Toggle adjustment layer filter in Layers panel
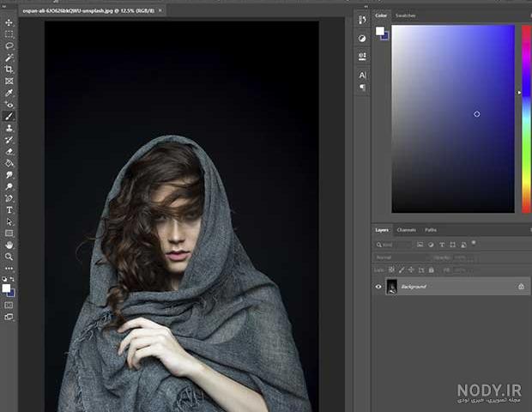The width and height of the screenshot is (532, 412). tap(431, 245)
